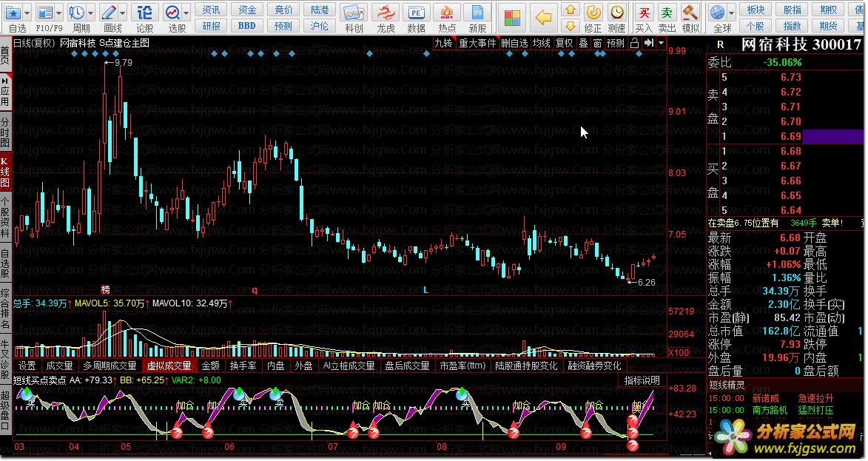Click the skip-to-end arrow icon in chart toolbar
The height and width of the screenshot is (461, 868).
[648, 43]
